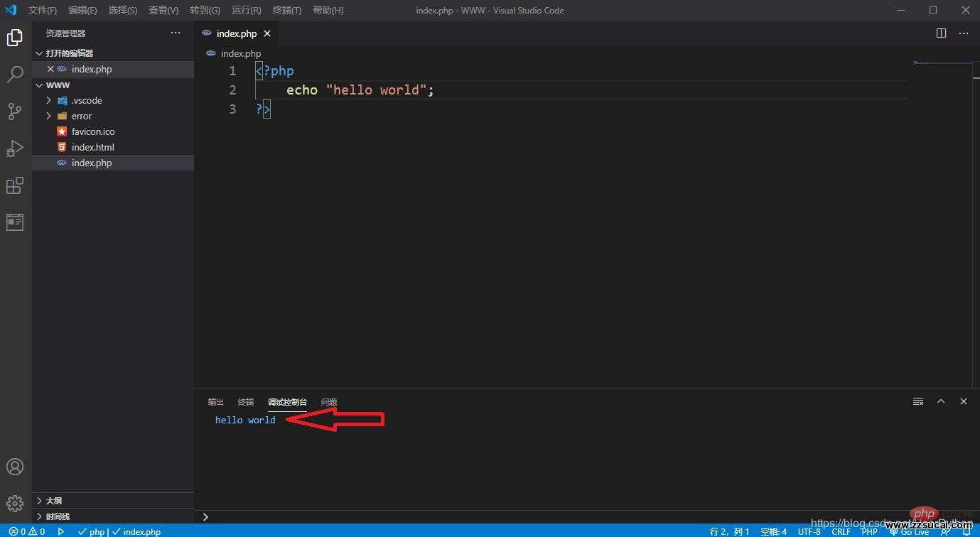Open editor more actions ellipsis

pos(964,33)
